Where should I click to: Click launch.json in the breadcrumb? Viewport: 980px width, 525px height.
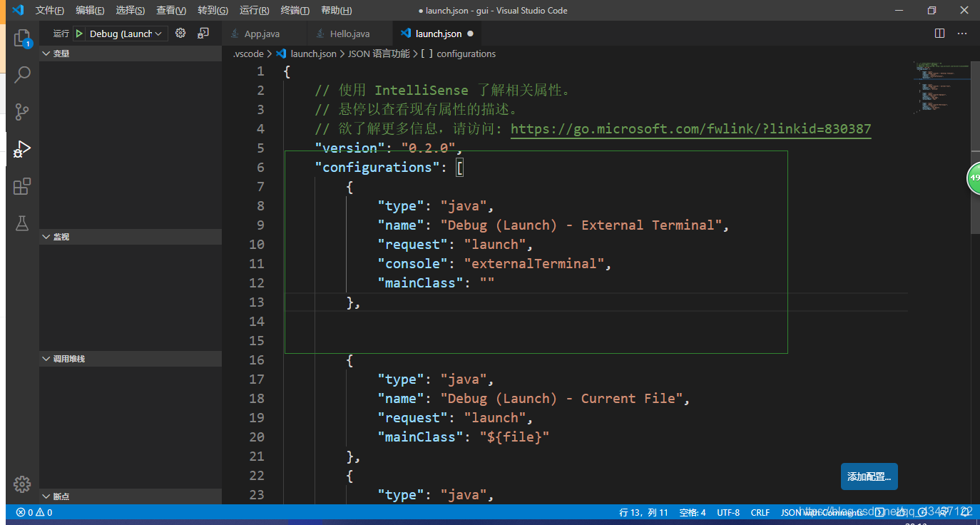313,53
